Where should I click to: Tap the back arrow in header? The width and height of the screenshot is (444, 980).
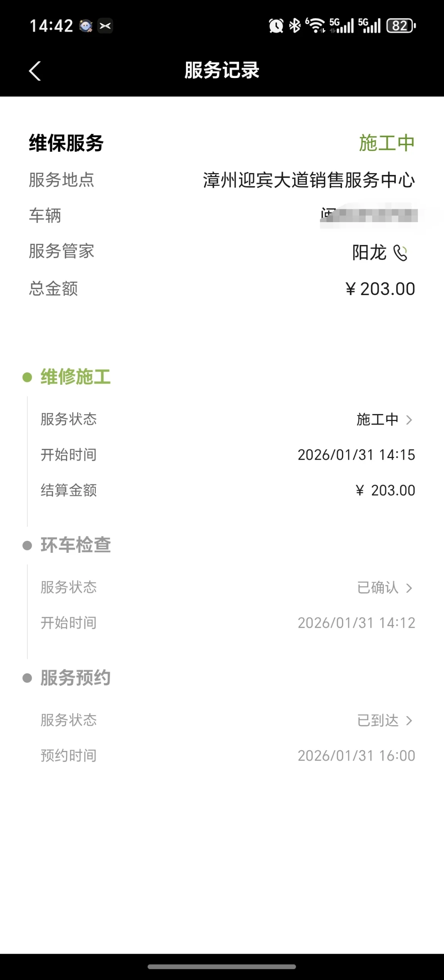pyautogui.click(x=35, y=71)
